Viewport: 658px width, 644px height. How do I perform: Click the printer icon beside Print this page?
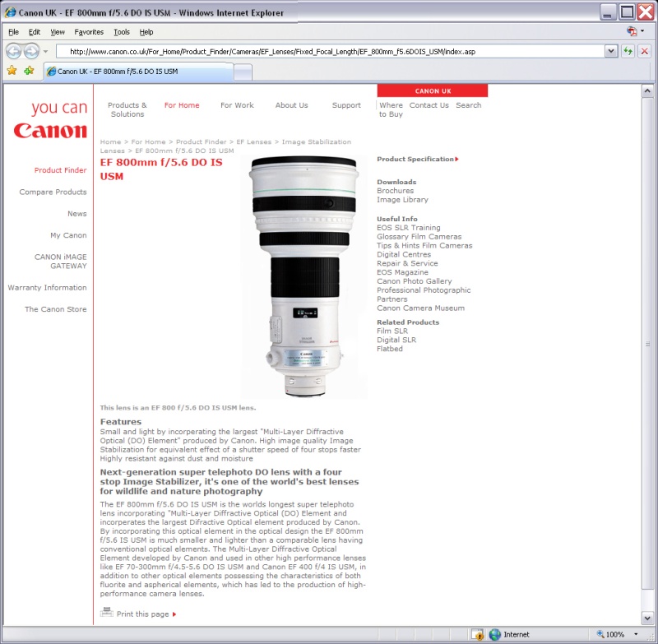[106, 612]
